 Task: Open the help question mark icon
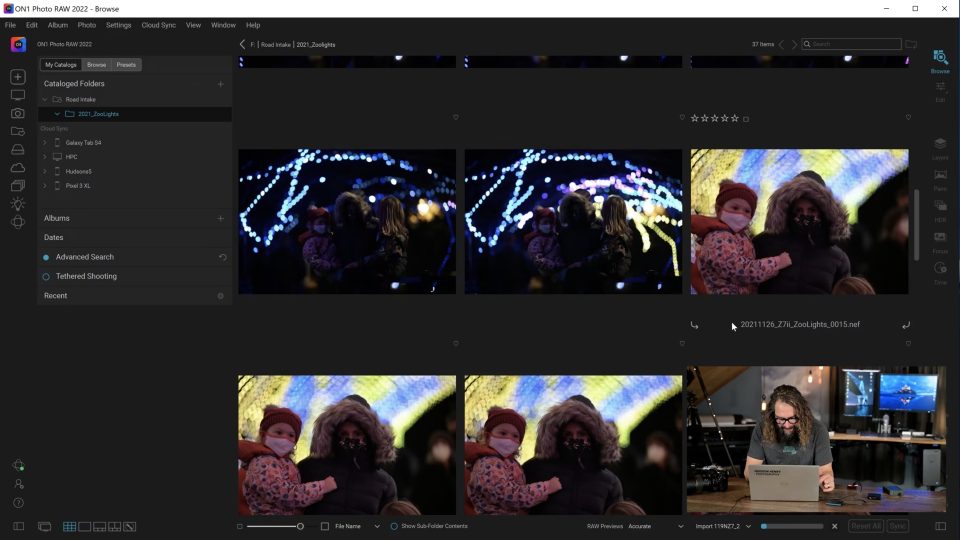18,503
